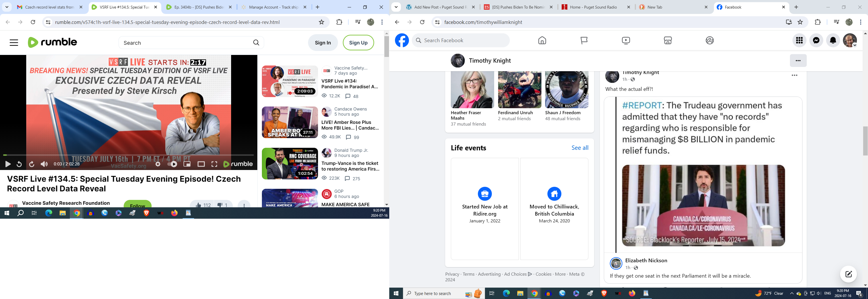Open Facebook Messenger icon

(x=816, y=40)
